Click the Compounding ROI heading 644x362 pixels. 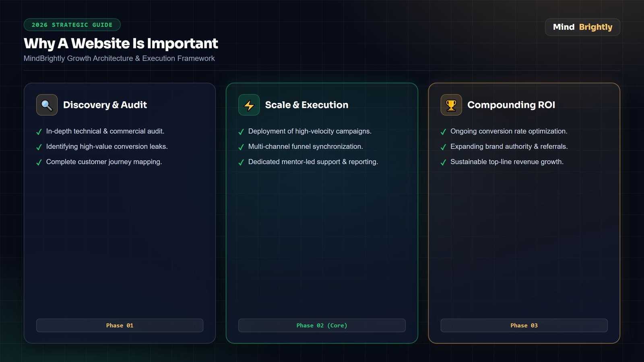point(511,105)
